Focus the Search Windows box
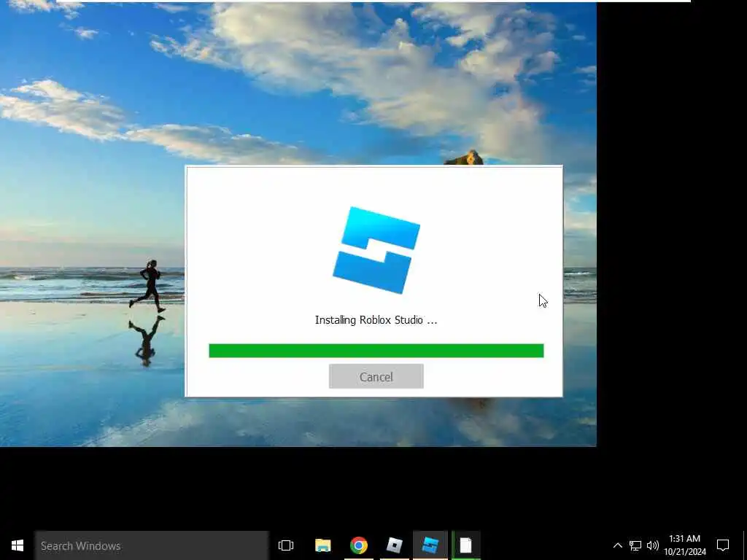The width and height of the screenshot is (747, 560). [152, 545]
